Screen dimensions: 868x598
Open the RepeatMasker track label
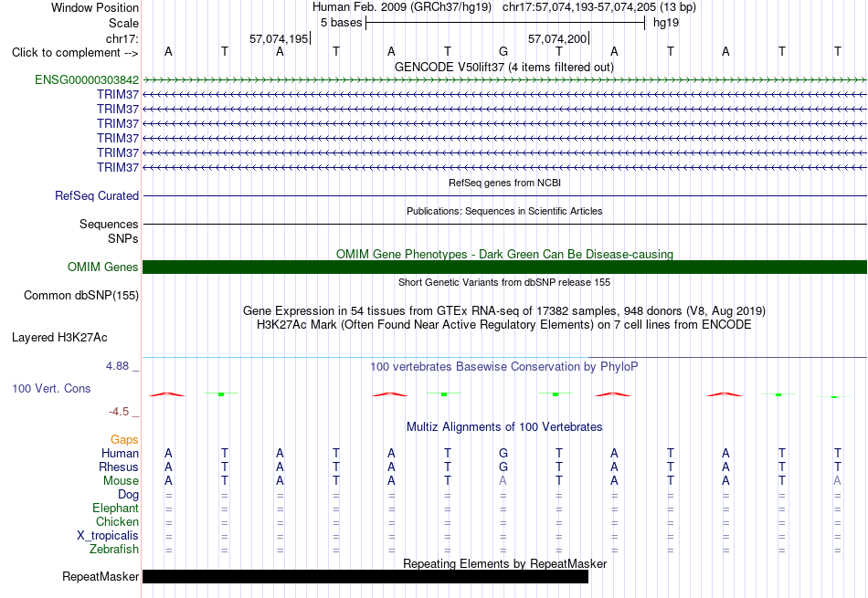click(101, 576)
